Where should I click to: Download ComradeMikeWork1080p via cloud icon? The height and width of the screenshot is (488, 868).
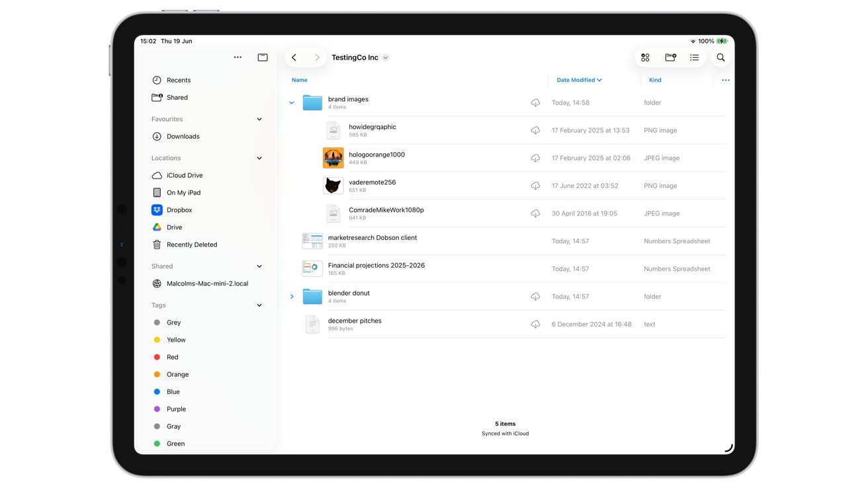tap(535, 214)
